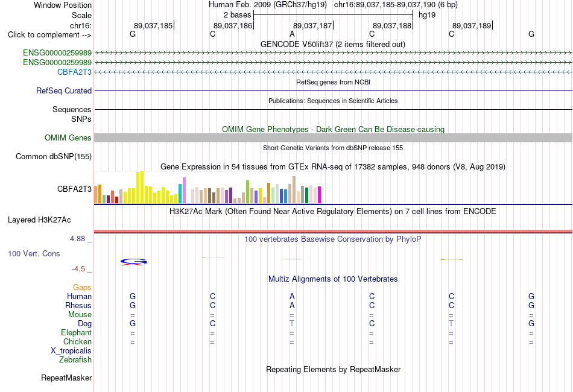
Task: Click the chr16: ruler label
Action: (80, 25)
